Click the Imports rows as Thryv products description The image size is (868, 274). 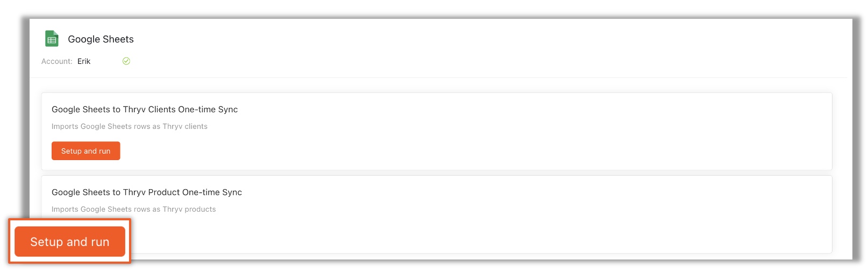(134, 209)
